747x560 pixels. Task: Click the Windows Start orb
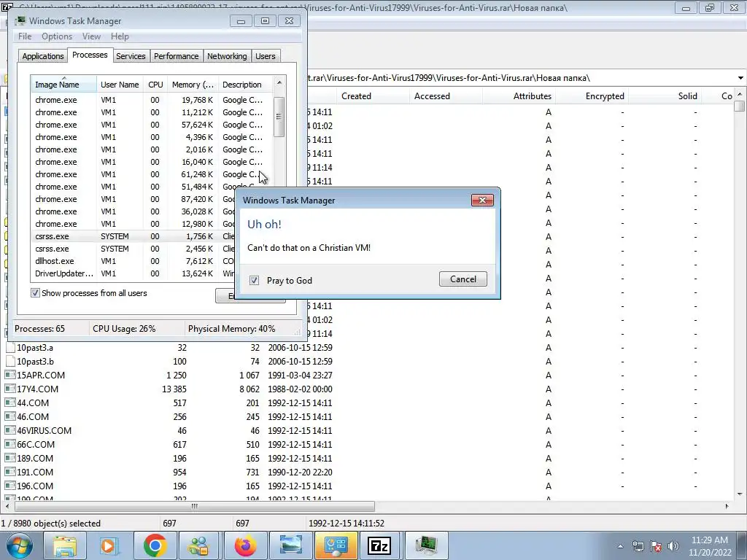[18, 545]
